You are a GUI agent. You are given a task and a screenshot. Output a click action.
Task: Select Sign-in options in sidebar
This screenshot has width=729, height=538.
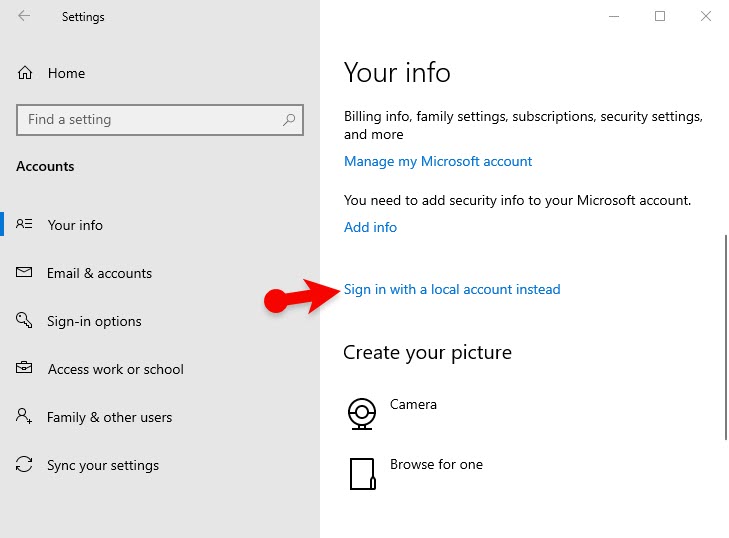pos(94,321)
